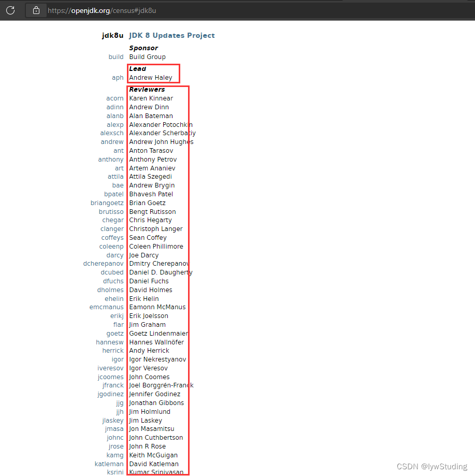Open the igor username link
The height and width of the screenshot is (476, 475).
118,359
